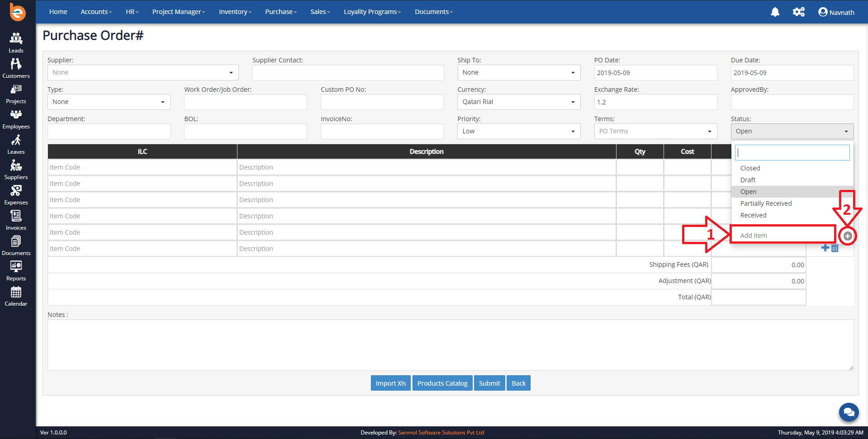Click the Adjustment amount field
Image resolution: width=868 pixels, height=439 pixels.
759,281
